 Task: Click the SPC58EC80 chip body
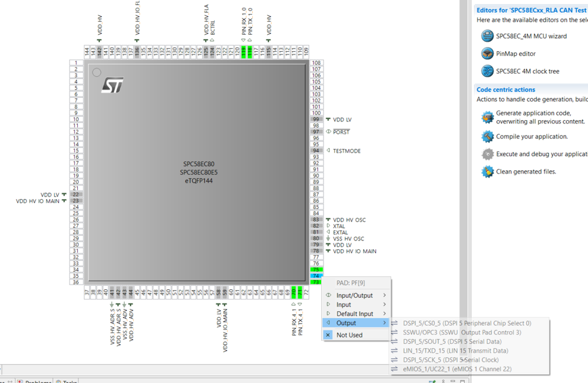[197, 172]
